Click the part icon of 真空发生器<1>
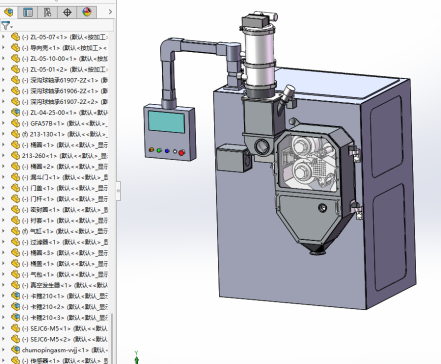441x364 pixels. (15, 285)
